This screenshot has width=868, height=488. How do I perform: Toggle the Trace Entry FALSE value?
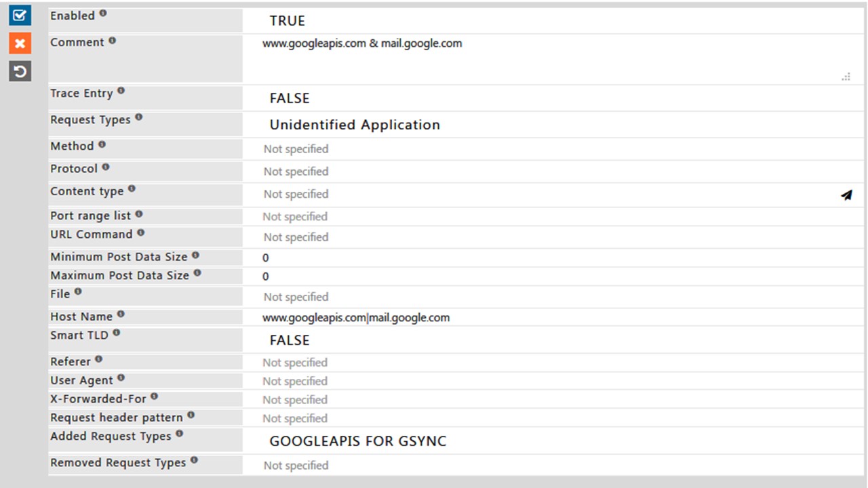point(290,98)
